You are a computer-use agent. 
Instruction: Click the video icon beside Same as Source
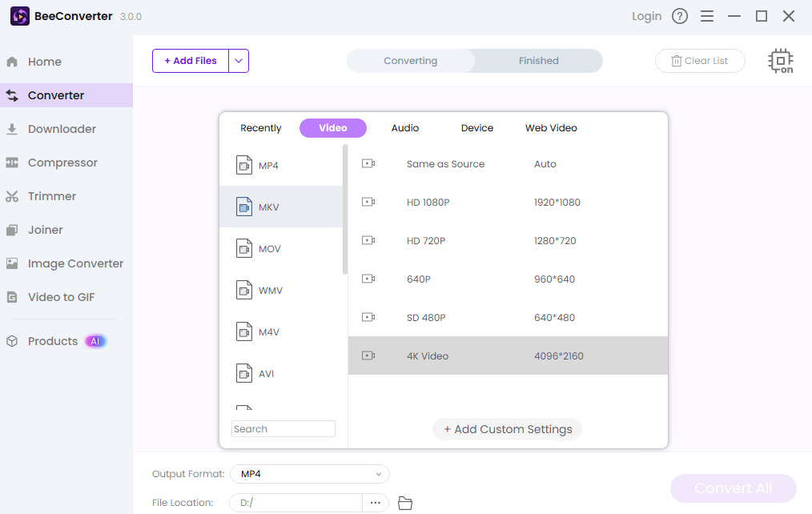[x=368, y=163]
